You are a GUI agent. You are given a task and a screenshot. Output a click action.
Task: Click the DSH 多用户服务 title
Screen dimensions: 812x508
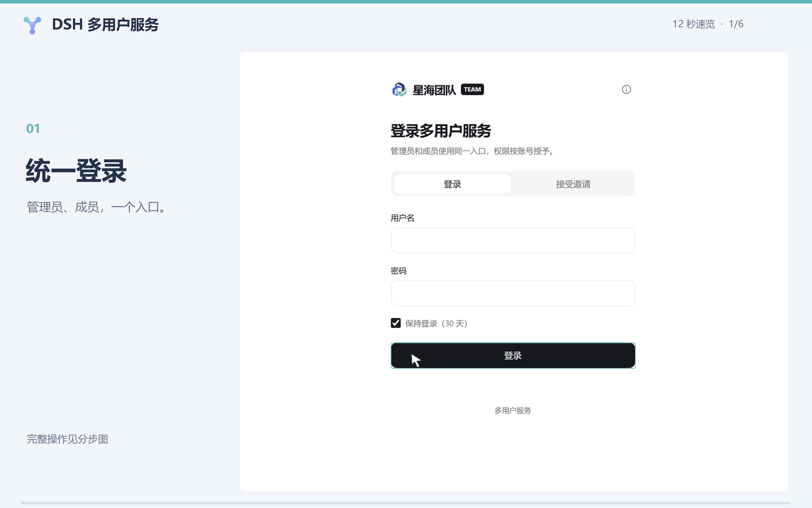(x=105, y=24)
